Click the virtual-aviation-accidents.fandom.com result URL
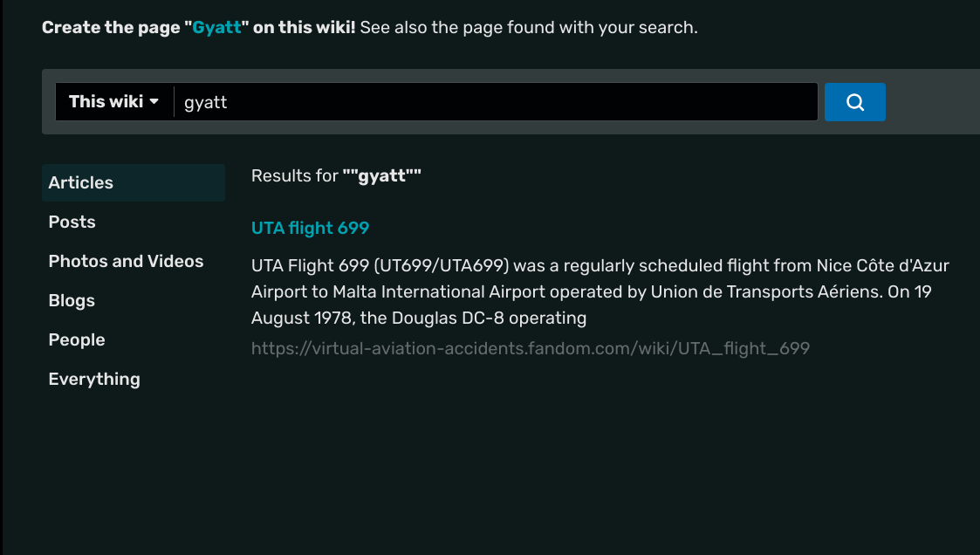 click(x=531, y=348)
